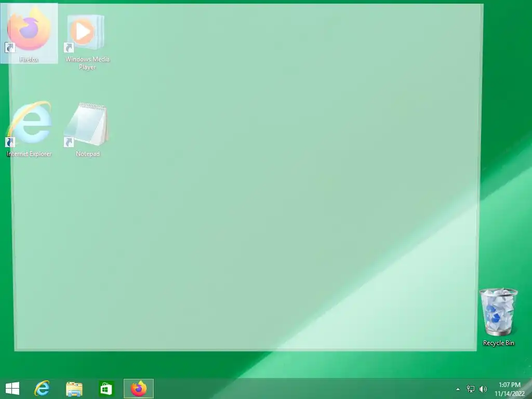532x399 pixels.
Task: Click the Internet Explorer label text
Action: [x=29, y=154]
